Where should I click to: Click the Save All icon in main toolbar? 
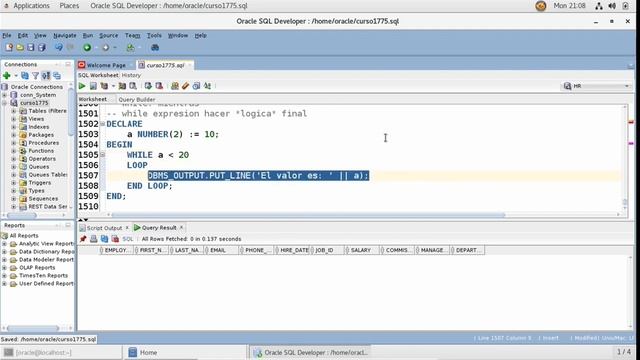tap(42, 47)
